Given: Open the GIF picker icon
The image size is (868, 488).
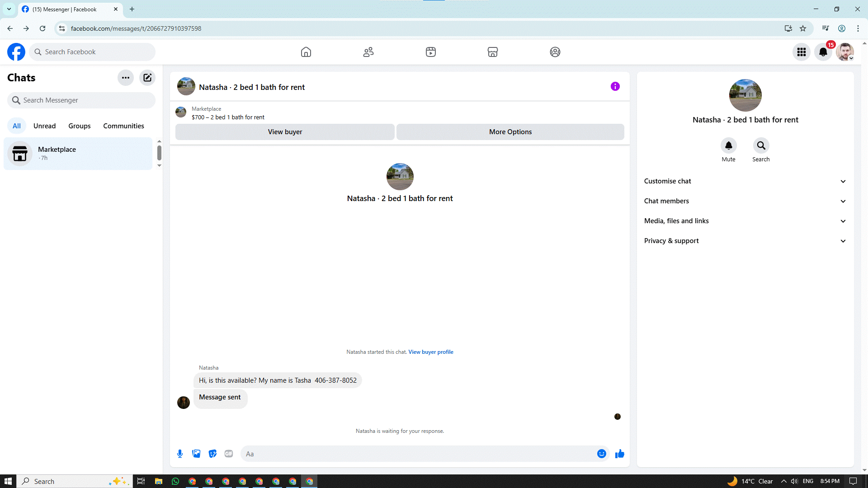Looking at the screenshot, I should pos(229,454).
